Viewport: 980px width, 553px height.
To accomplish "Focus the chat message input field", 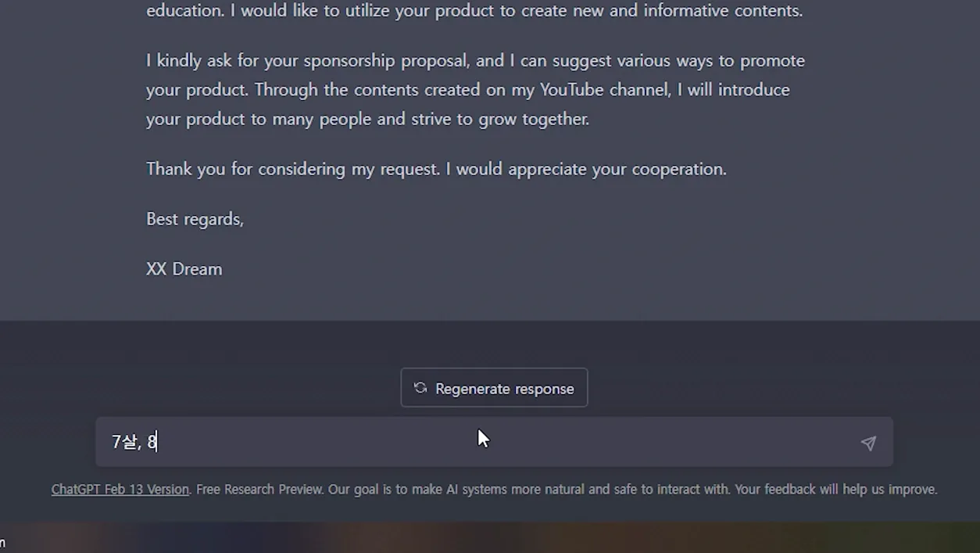I will click(x=494, y=442).
